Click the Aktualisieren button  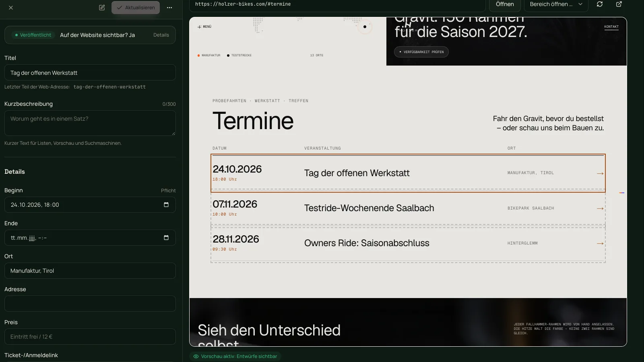(x=136, y=8)
